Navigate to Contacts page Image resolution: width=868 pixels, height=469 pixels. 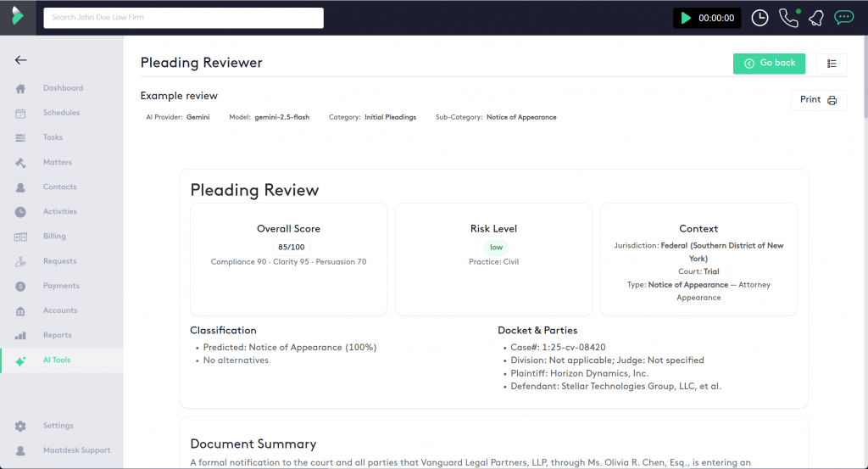point(59,187)
